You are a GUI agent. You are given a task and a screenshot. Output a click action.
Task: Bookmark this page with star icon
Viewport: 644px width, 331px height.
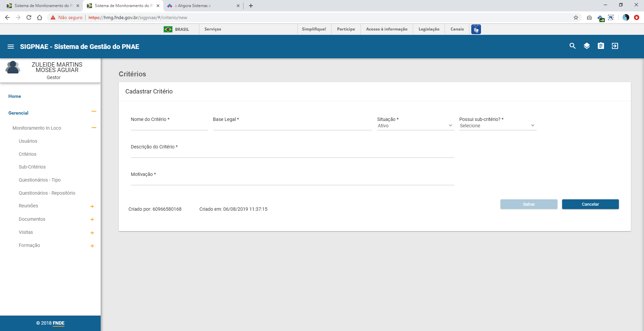(x=576, y=17)
